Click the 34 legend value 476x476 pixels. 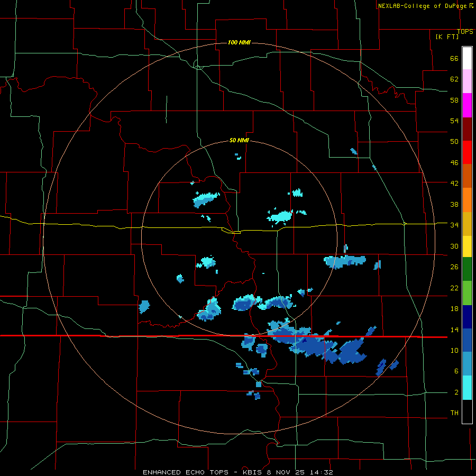coord(454,225)
